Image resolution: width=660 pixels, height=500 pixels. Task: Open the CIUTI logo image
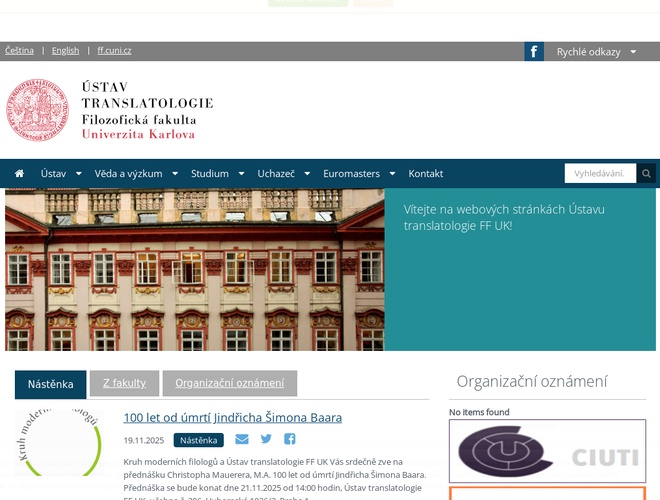tap(547, 451)
